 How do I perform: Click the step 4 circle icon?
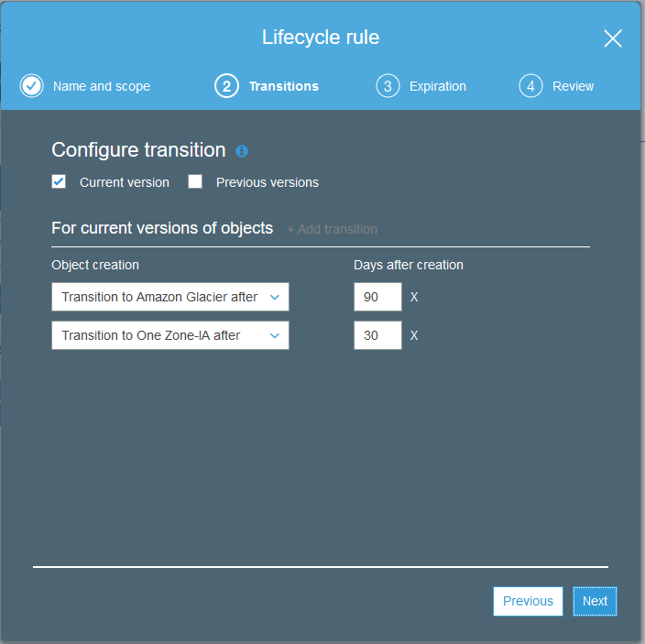[530, 86]
